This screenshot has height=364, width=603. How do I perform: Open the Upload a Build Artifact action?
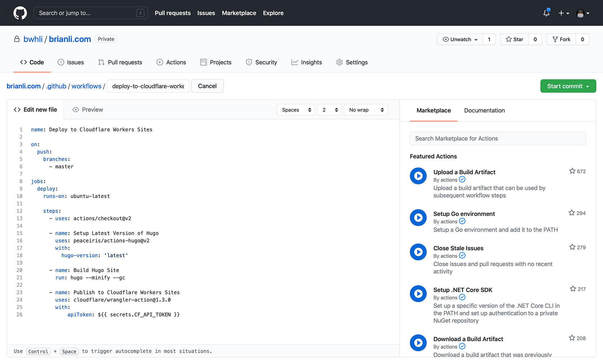(464, 172)
